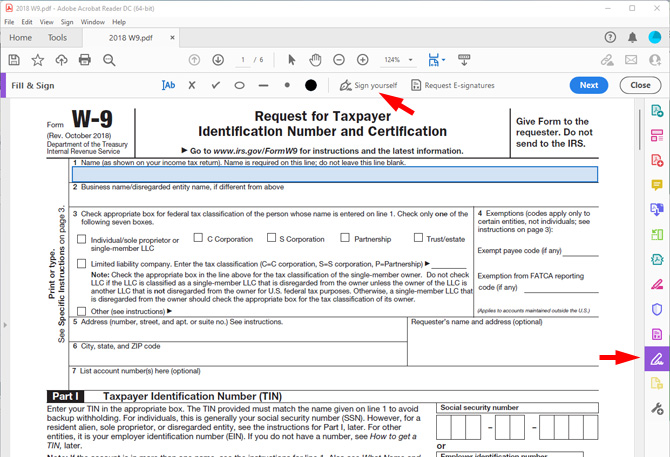Check Individual/sole proprietor box

click(82, 239)
